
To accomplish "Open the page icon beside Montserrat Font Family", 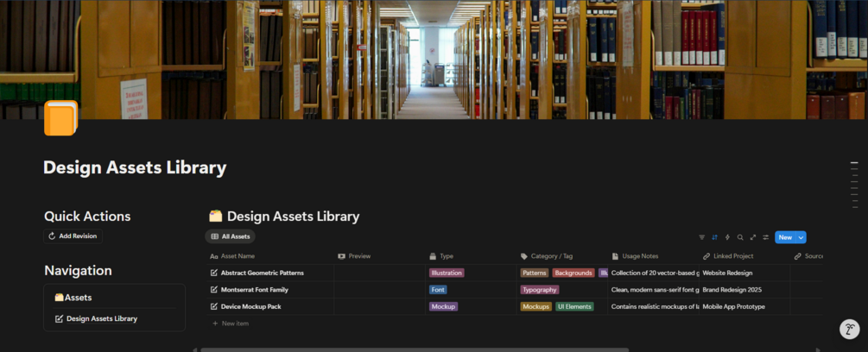I will click(214, 290).
